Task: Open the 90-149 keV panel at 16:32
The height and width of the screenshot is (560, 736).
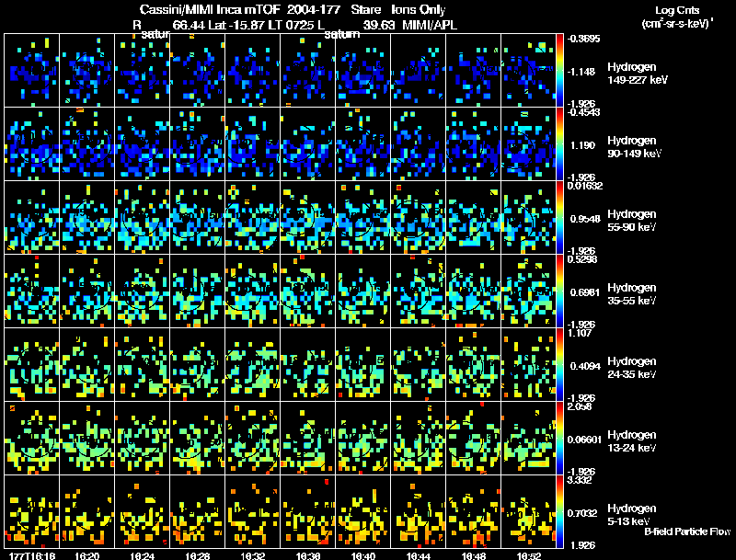Action: 252,144
